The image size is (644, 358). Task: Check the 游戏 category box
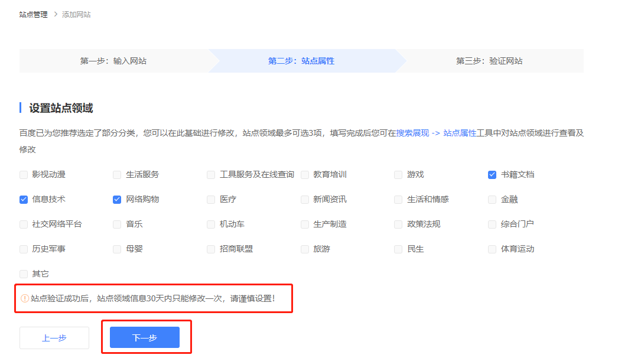pos(398,174)
